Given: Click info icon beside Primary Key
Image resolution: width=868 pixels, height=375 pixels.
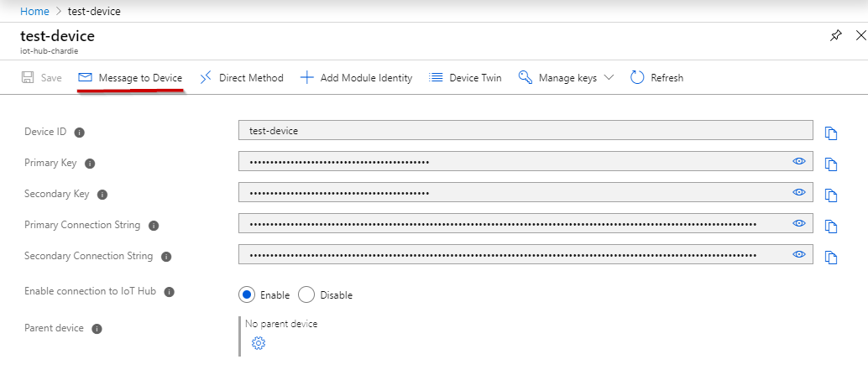Looking at the screenshot, I should (90, 164).
